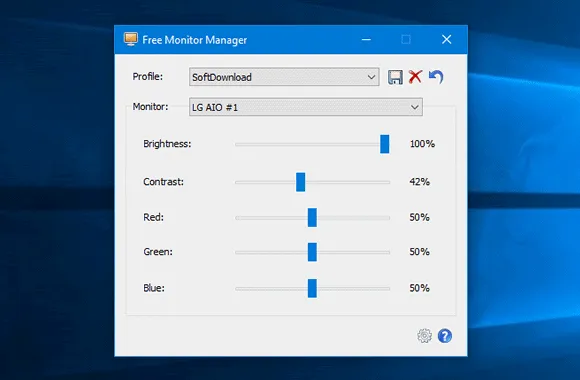Image resolution: width=580 pixels, height=380 pixels.
Task: Click the Blue label
Action: [x=154, y=288]
